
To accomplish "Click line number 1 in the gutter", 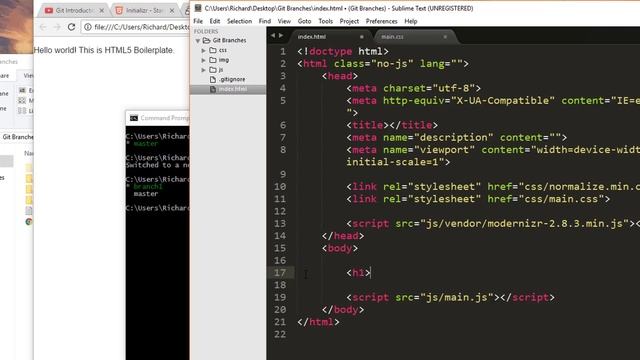I will click(x=283, y=52).
